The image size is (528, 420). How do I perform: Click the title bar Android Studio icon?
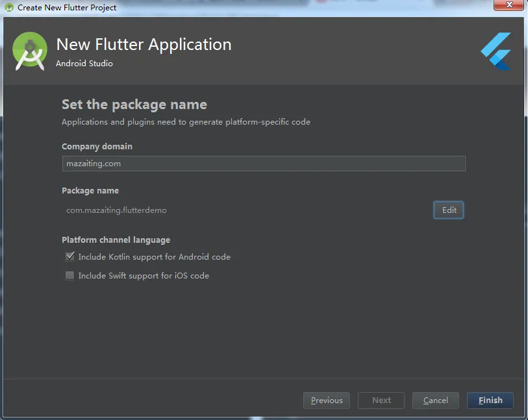[x=9, y=7]
